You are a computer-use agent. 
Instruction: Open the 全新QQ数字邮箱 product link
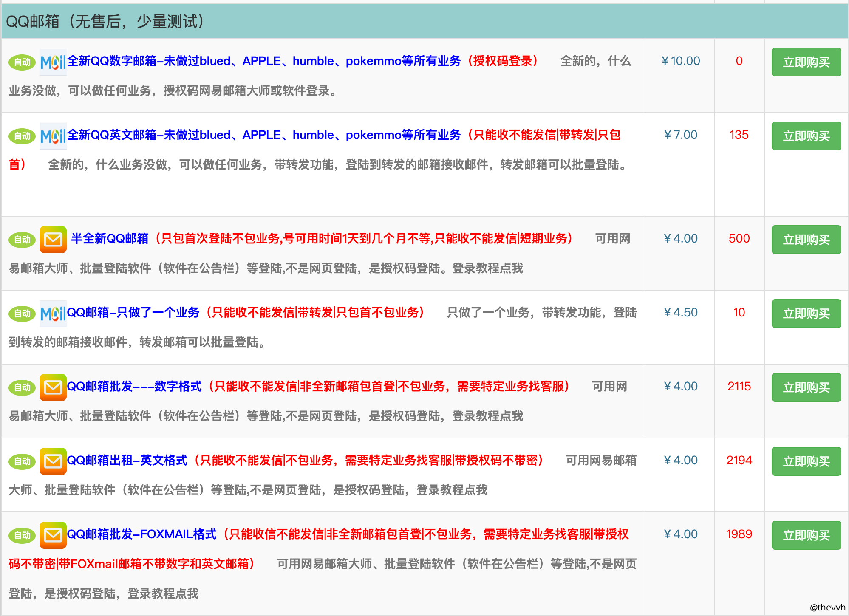click(263, 61)
